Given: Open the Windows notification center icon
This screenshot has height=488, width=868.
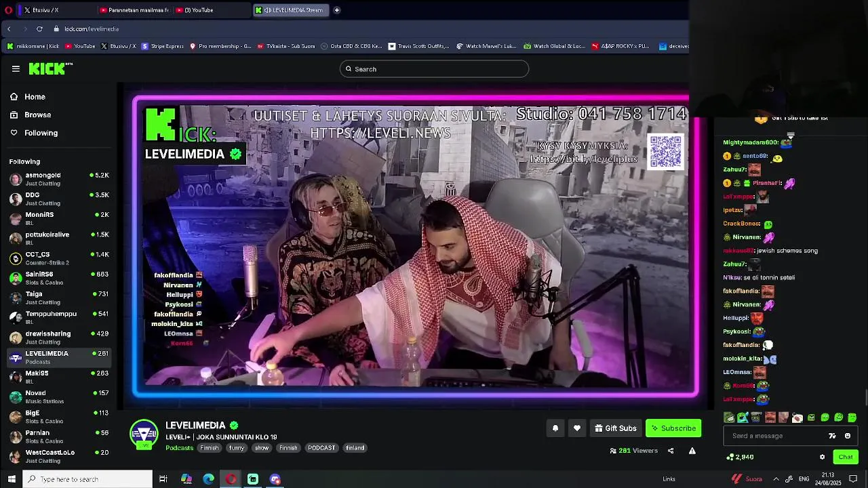Looking at the screenshot, I should 854,479.
